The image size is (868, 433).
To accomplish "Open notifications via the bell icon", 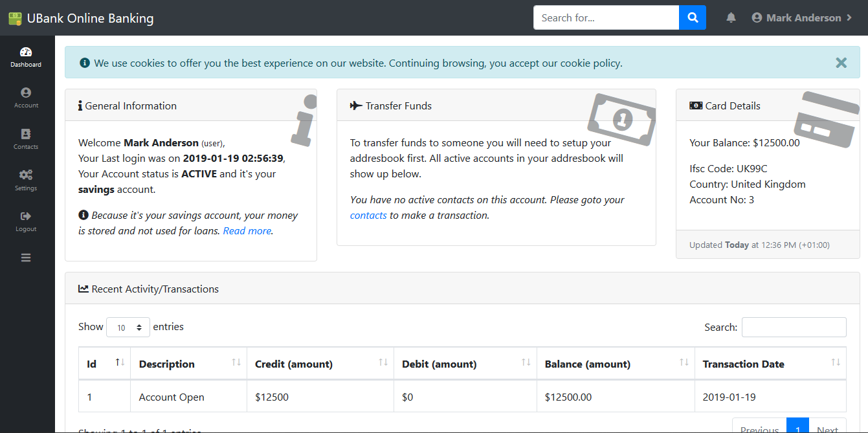I will (x=731, y=17).
